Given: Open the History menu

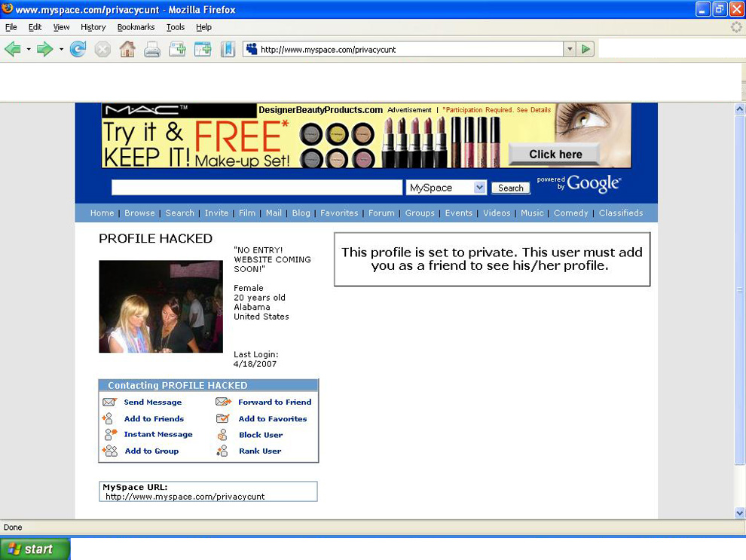Looking at the screenshot, I should 93,27.
